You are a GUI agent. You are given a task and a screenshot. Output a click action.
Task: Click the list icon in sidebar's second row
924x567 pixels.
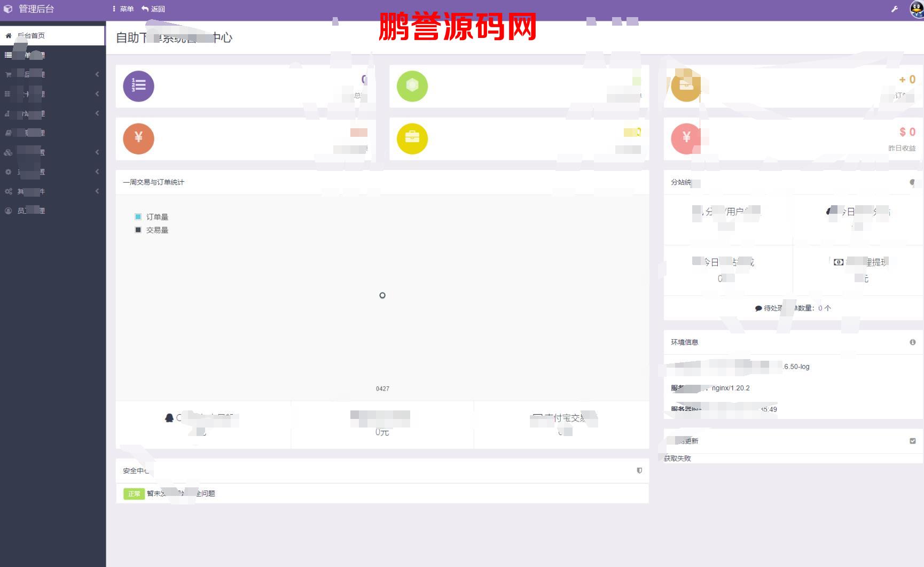[x=8, y=55]
